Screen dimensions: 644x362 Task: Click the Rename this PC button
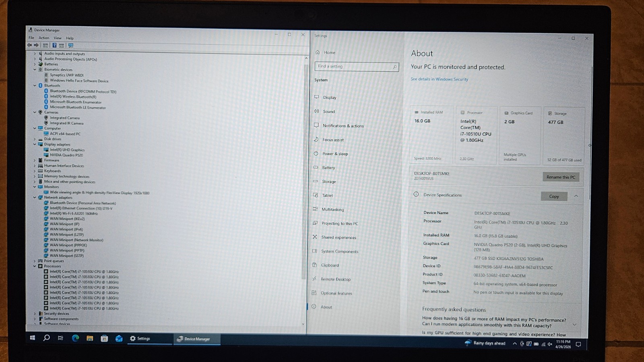561,177
